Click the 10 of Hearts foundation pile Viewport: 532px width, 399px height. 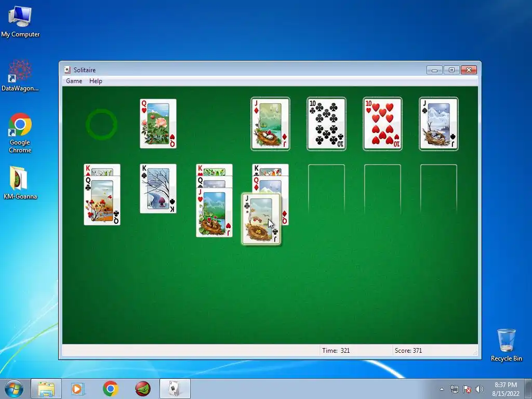[382, 124]
